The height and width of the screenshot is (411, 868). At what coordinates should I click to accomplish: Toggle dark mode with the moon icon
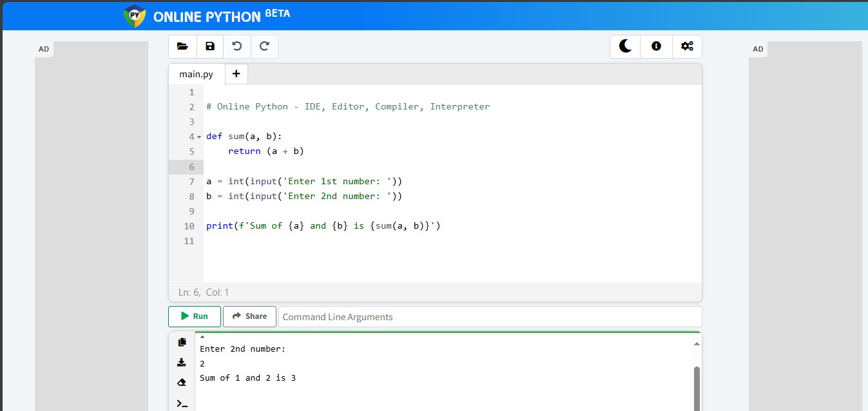pyautogui.click(x=625, y=46)
